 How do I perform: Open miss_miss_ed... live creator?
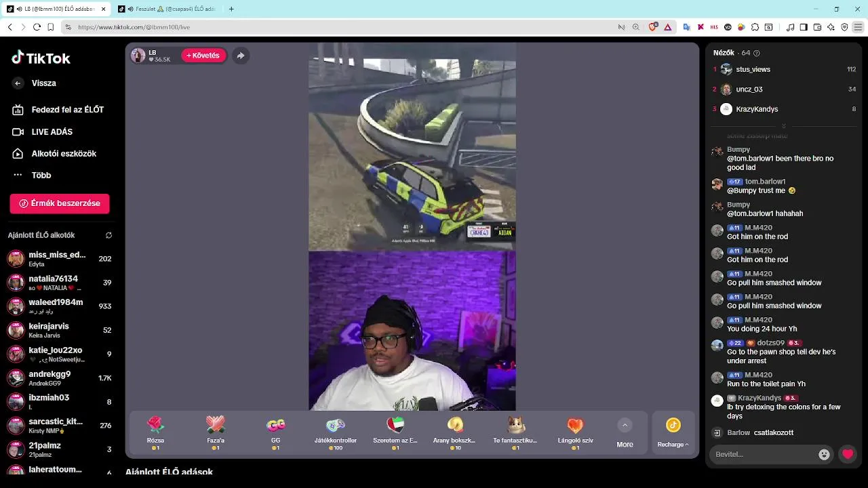click(60, 259)
